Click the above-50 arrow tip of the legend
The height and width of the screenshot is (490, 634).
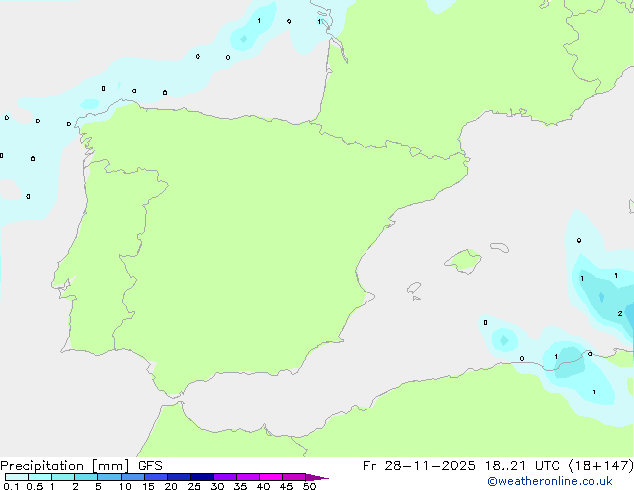[317, 477]
